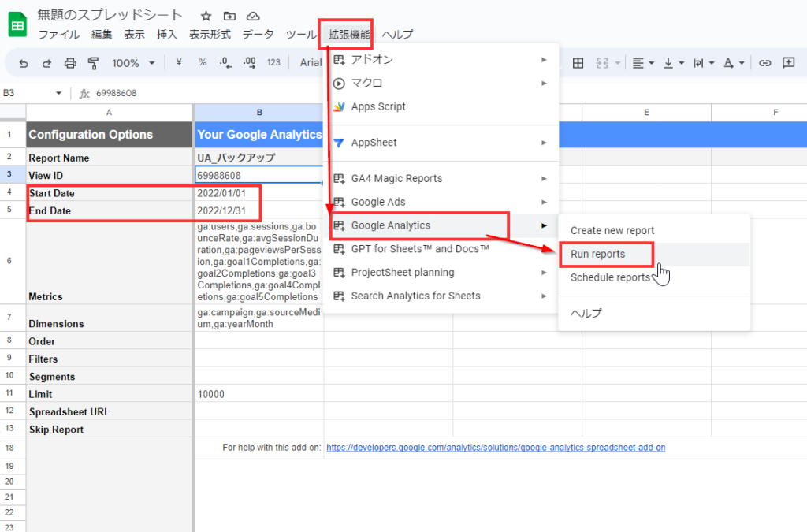Open the ツール menu
Viewport: 807px width, 532px height.
point(301,35)
